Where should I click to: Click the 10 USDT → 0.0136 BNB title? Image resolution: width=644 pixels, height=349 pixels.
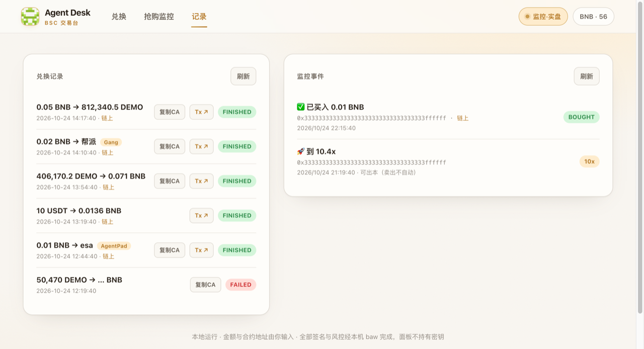coord(79,211)
